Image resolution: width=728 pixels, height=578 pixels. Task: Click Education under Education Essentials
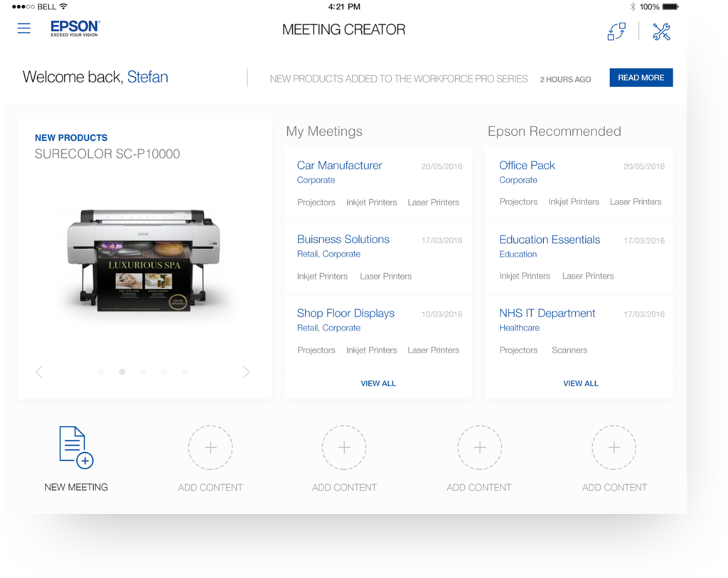(518, 255)
